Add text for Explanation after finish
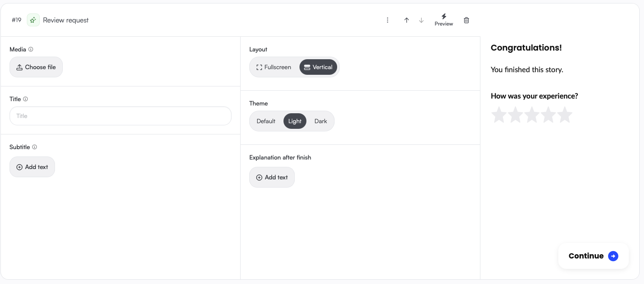Viewport: 644px width, 284px height. (272, 177)
